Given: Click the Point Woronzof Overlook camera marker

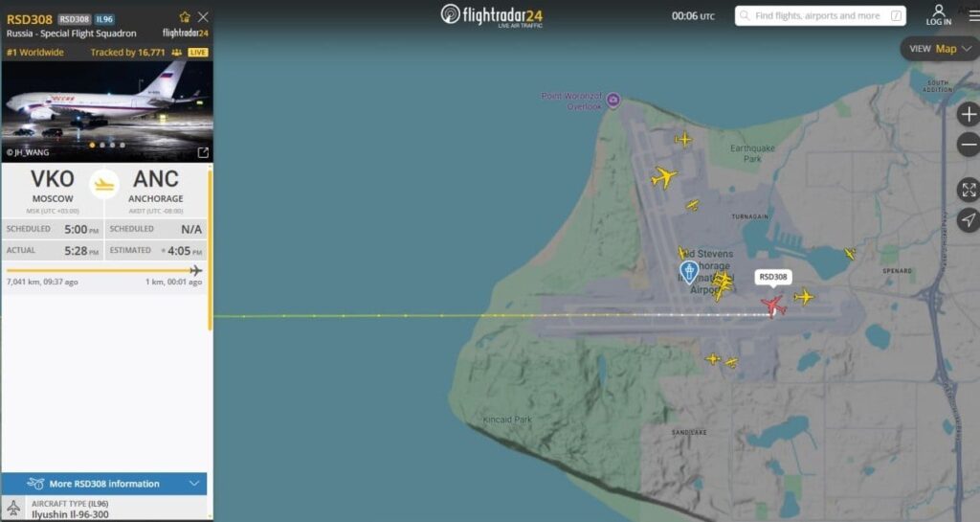Looking at the screenshot, I should [x=613, y=100].
